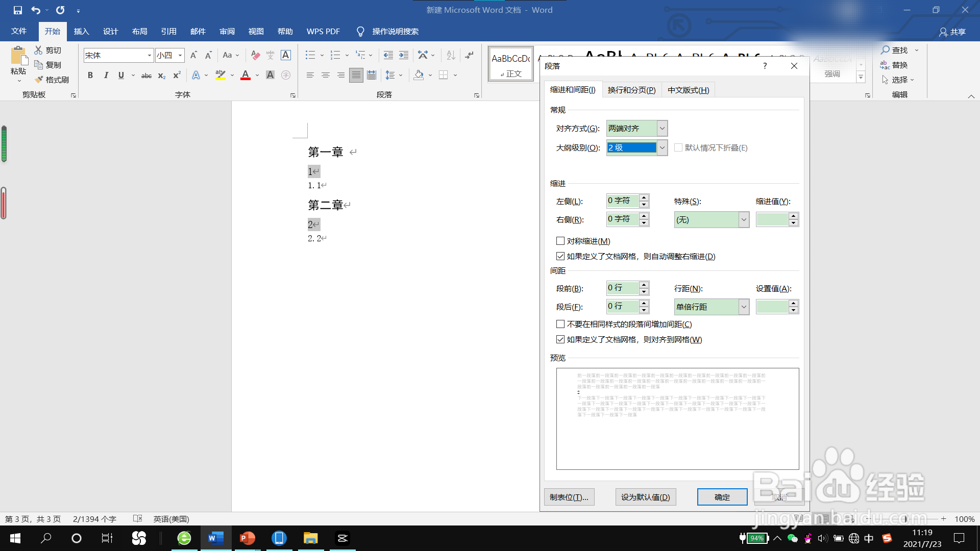The image size is (980, 551).
Task: Click the 制表位 button
Action: tap(569, 497)
